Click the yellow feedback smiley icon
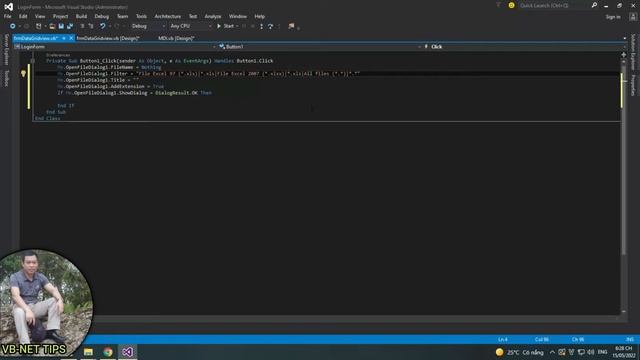This screenshot has height=360, width=640. click(511, 5)
